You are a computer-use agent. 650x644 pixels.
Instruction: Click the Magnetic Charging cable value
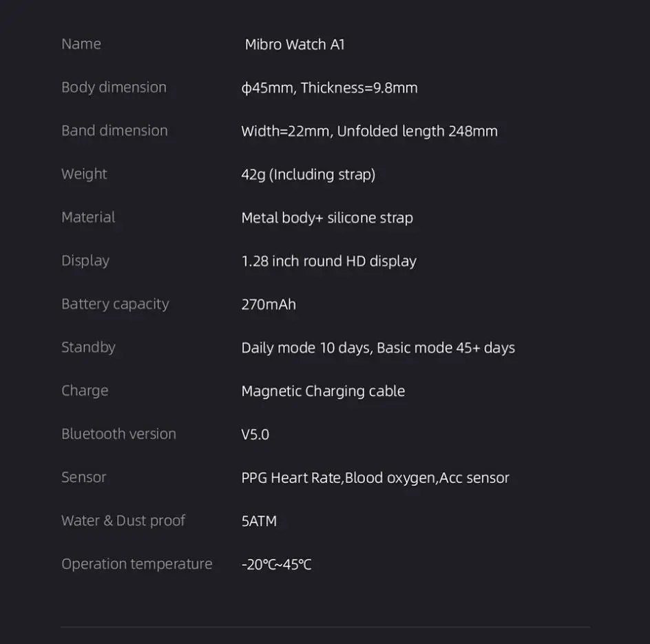(324, 391)
